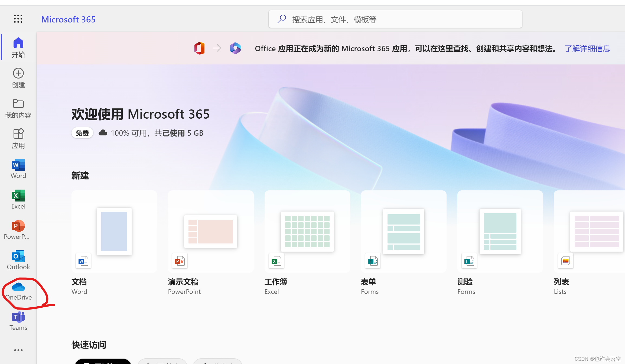Open Teams from the sidebar
Image resolution: width=625 pixels, height=364 pixels.
(x=18, y=321)
